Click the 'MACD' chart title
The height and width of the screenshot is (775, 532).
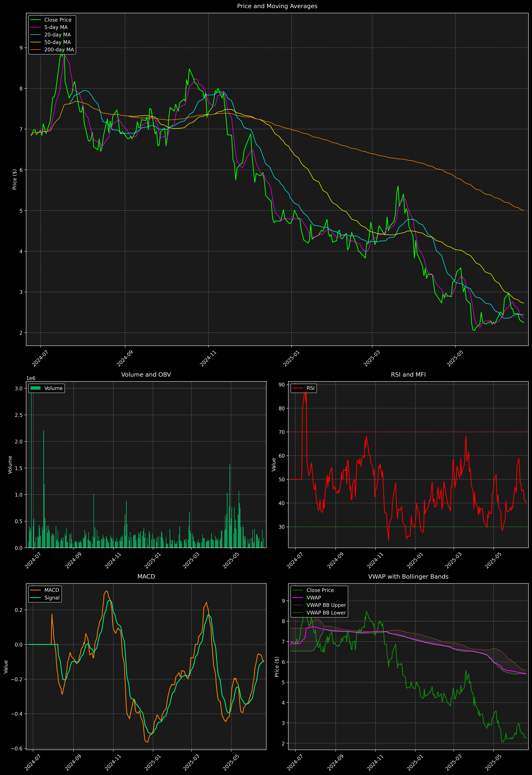(146, 577)
